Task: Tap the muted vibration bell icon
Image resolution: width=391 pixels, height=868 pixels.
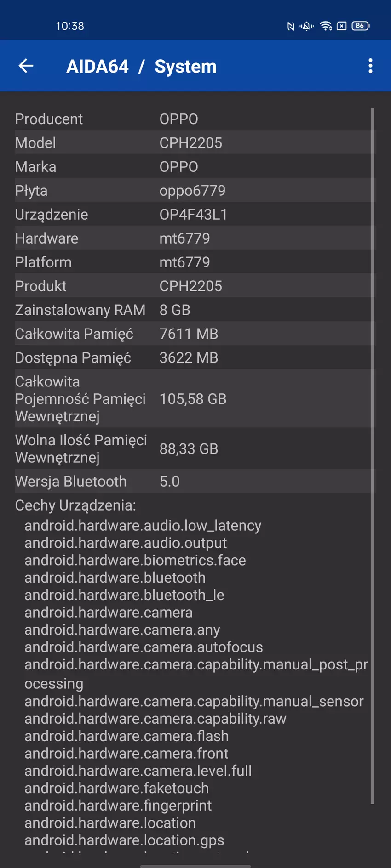Action: click(x=307, y=26)
